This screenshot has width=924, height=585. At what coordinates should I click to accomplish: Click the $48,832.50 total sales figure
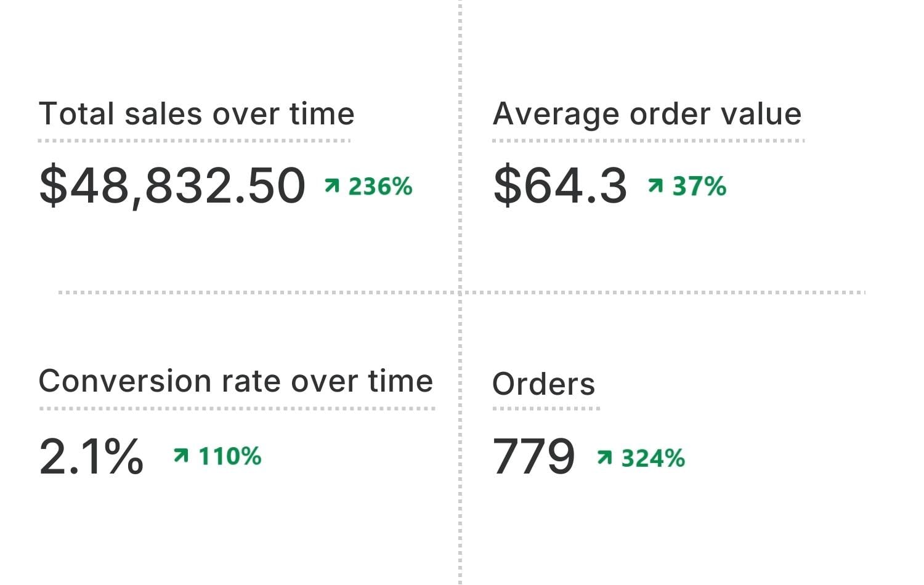point(172,185)
